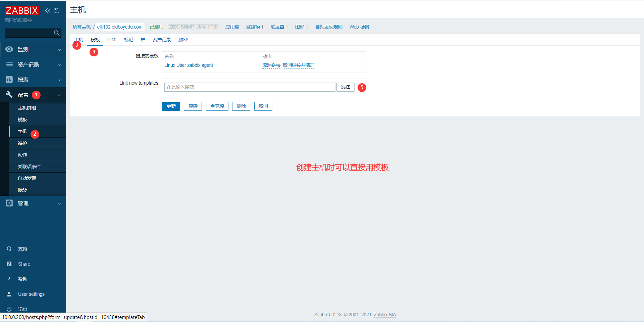
Task: Expand the 管理 submenu chevron
Action: [60, 203]
